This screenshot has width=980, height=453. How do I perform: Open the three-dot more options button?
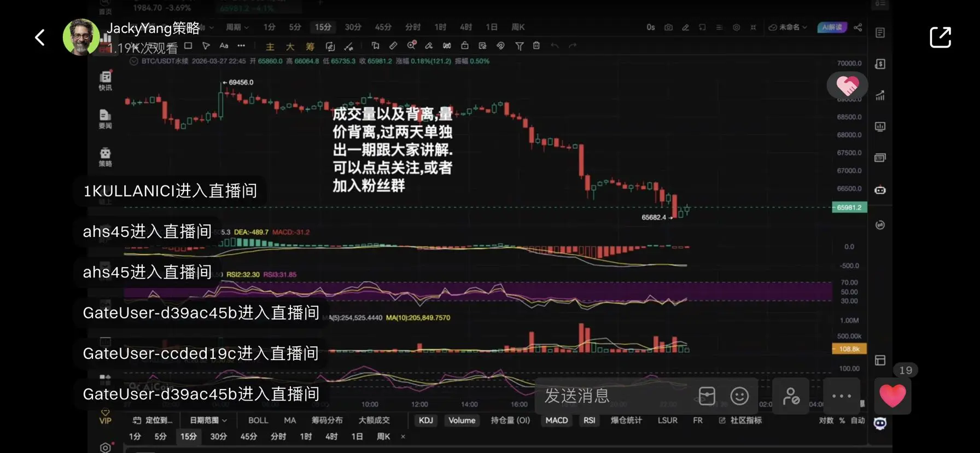coord(842,396)
